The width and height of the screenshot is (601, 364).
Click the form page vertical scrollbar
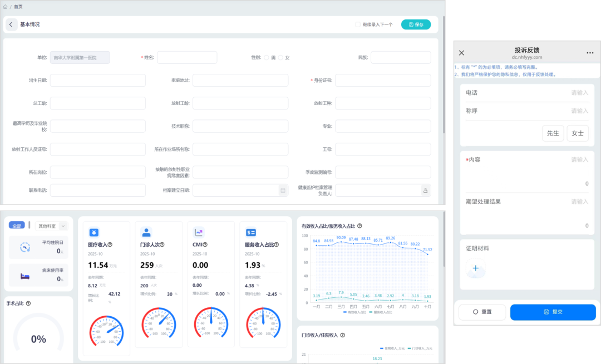click(x=444, y=74)
